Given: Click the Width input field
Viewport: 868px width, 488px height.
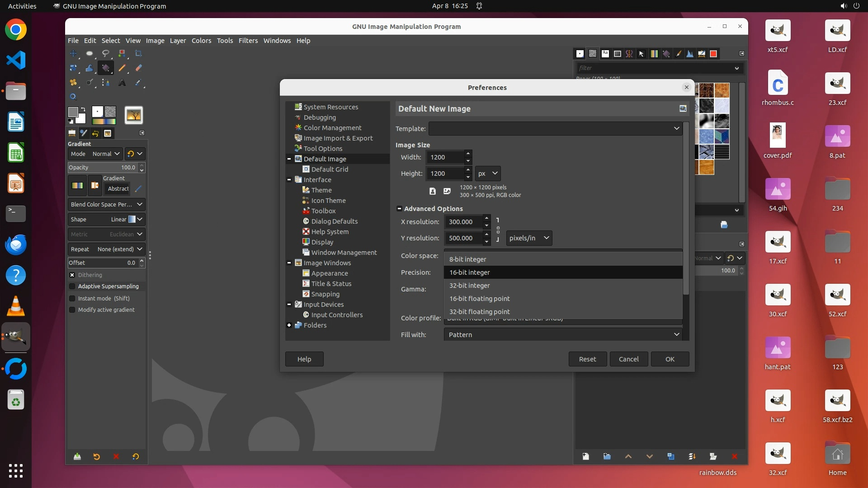Looking at the screenshot, I should (445, 157).
